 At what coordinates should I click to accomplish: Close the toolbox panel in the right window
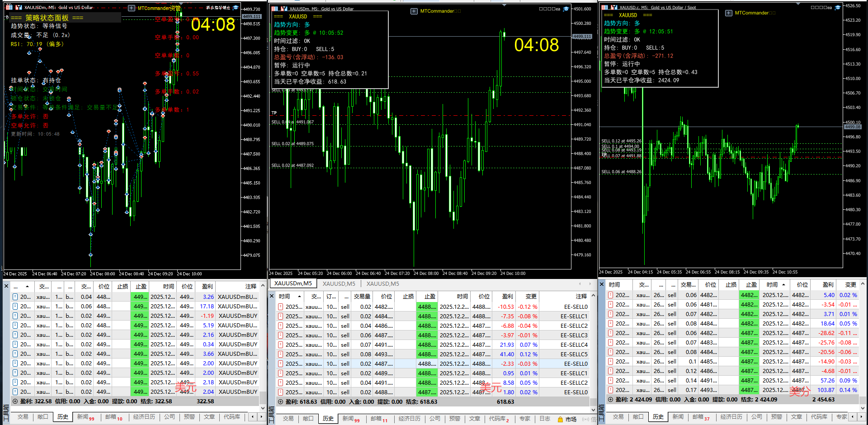coord(602,284)
